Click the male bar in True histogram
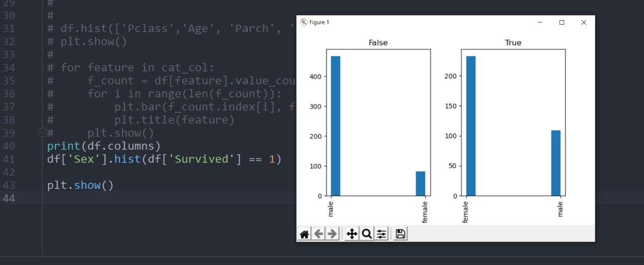 tap(556, 163)
